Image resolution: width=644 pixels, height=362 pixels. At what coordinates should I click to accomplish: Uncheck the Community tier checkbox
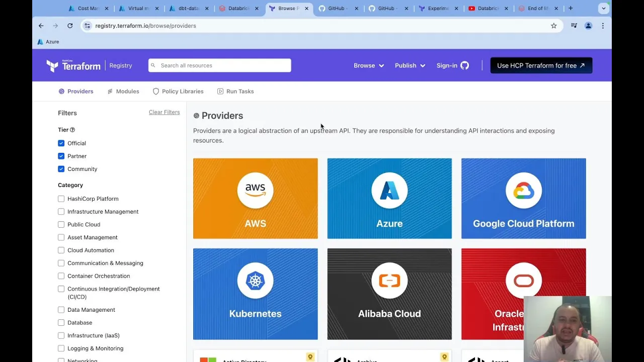61,169
